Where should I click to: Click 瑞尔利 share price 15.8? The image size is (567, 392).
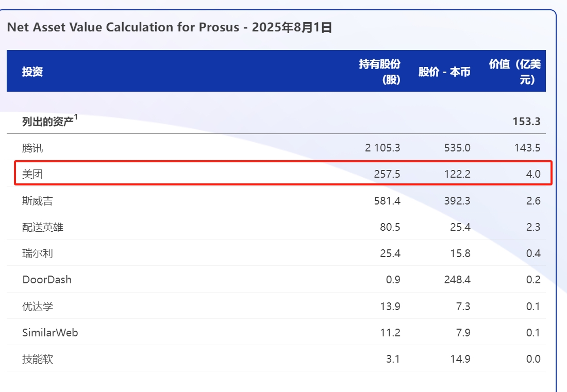[460, 253]
